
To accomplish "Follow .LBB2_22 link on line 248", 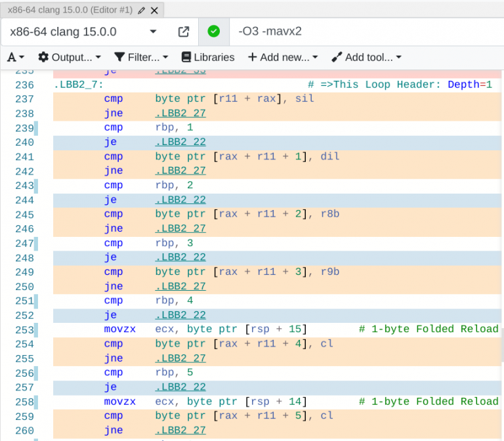I will 180,257.
